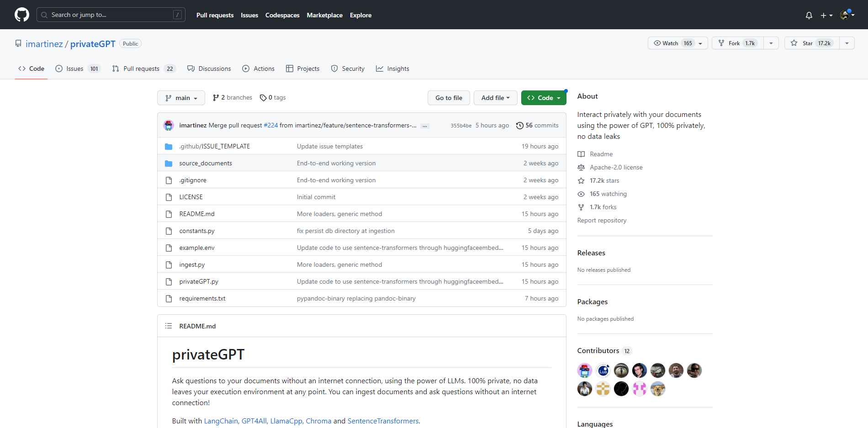
Task: Open the README outline list icon
Action: (169, 326)
